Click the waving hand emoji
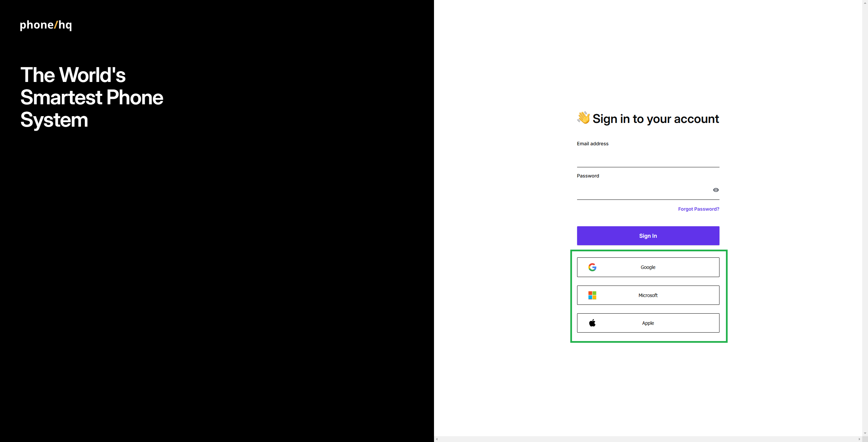Screen dimensions: 868x442 584,118
